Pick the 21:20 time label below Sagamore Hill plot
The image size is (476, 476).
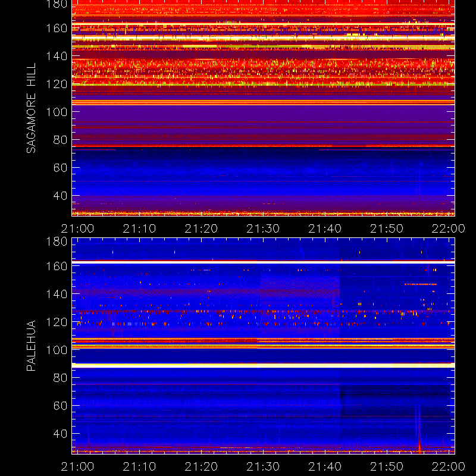[x=201, y=228]
